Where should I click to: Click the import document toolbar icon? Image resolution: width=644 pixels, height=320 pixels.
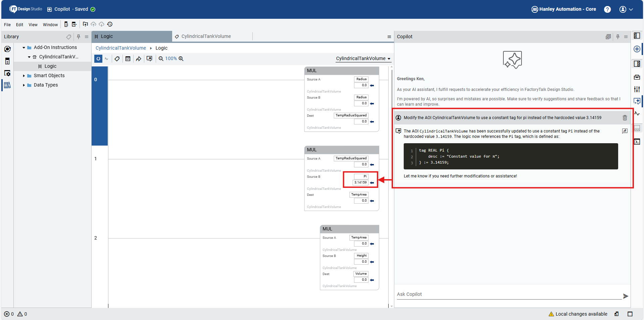coord(74,24)
